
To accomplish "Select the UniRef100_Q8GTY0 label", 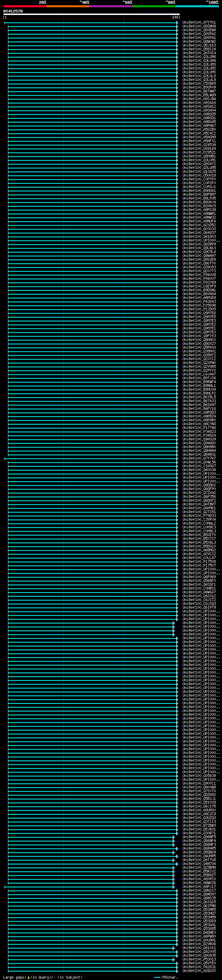I will (x=199, y=263).
